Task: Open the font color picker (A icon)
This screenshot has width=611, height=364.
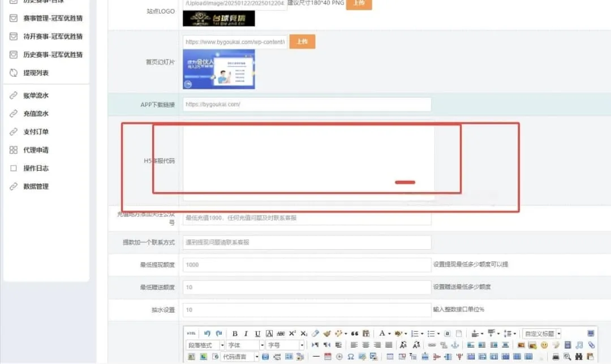Action: pyautogui.click(x=382, y=333)
